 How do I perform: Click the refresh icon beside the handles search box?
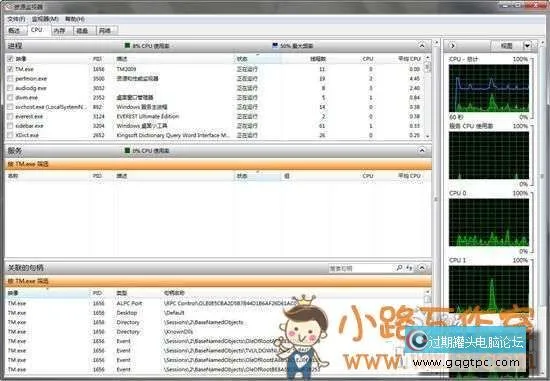[x=409, y=268]
